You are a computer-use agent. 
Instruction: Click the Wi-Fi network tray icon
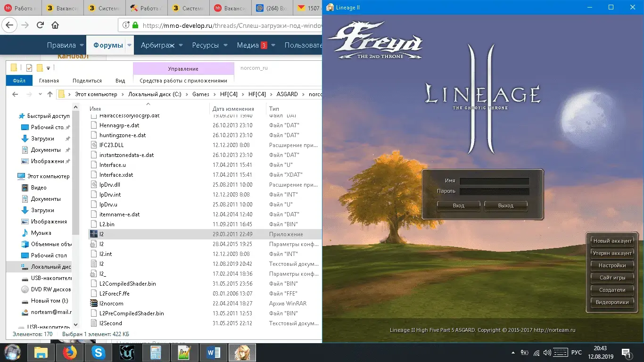pyautogui.click(x=536, y=353)
